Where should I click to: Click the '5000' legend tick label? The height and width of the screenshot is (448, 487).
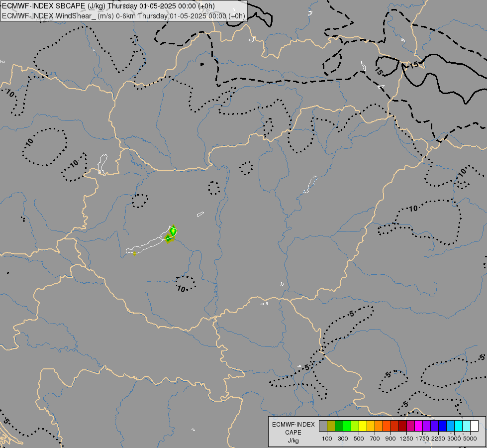click(470, 439)
